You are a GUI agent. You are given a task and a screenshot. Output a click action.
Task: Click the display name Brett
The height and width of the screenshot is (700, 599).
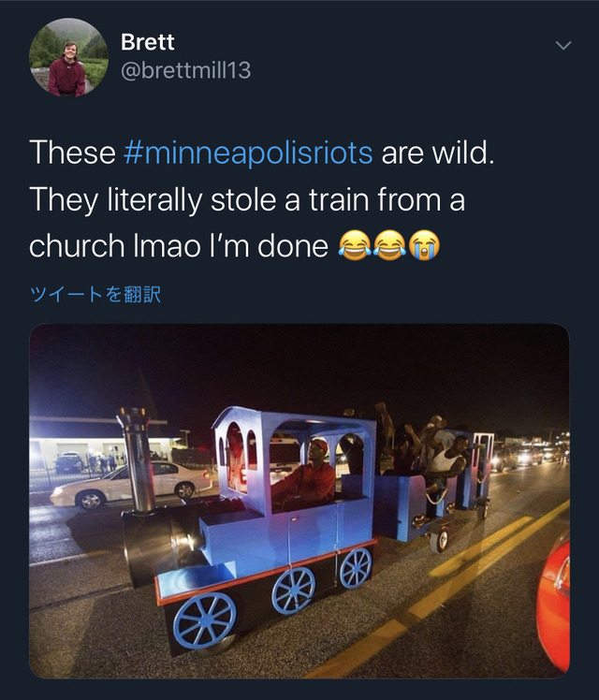tap(147, 42)
